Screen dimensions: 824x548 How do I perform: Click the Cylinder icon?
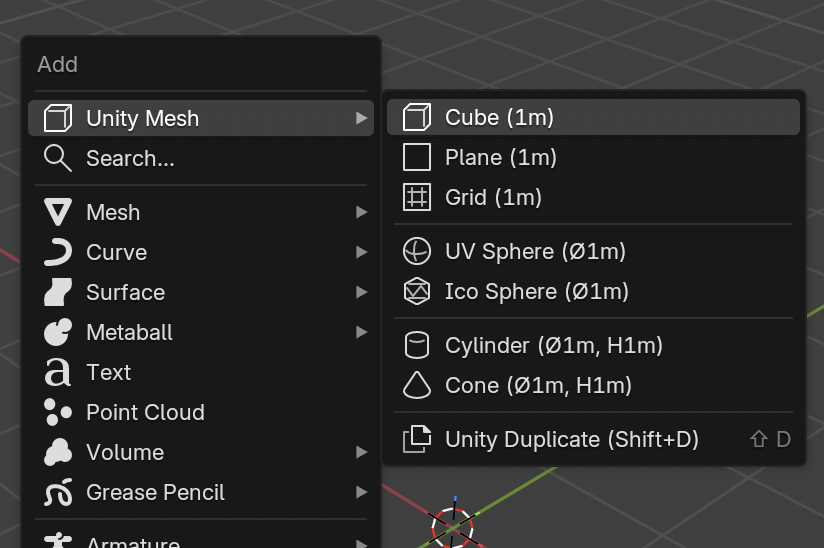click(x=417, y=345)
